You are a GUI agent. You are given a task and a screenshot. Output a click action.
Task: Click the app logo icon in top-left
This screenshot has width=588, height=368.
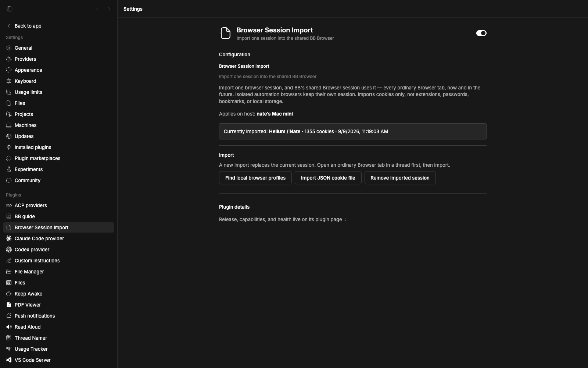click(10, 9)
